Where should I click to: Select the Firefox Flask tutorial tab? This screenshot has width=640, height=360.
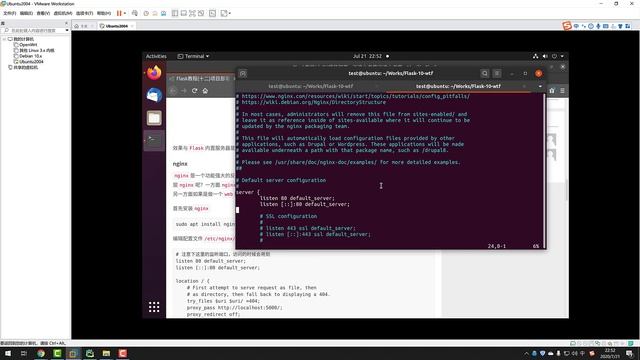point(202,78)
